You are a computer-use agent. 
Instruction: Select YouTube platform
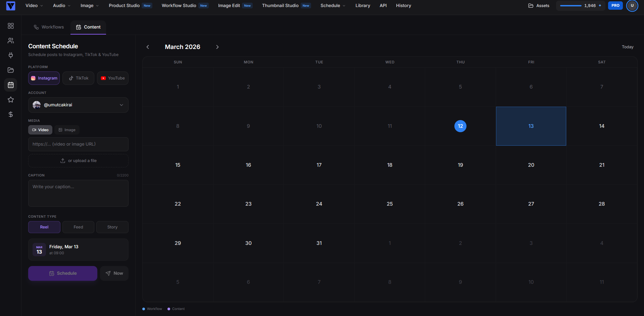[x=113, y=78]
